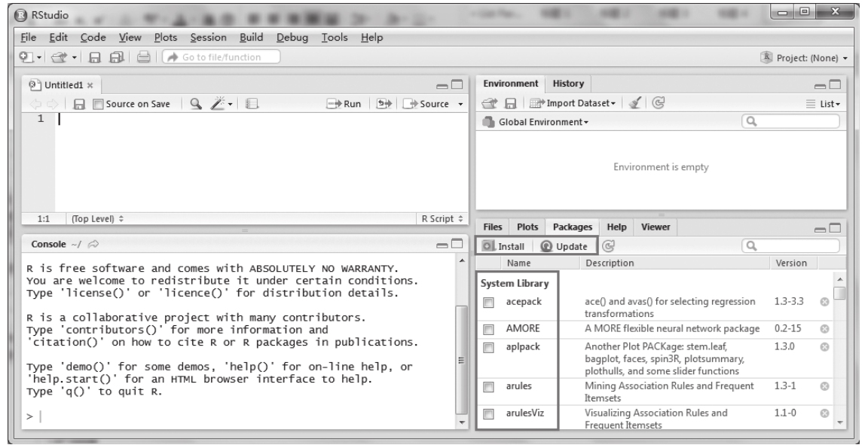The height and width of the screenshot is (448, 868).
Task: Enable the Source on Save checkbox
Action: tap(98, 104)
